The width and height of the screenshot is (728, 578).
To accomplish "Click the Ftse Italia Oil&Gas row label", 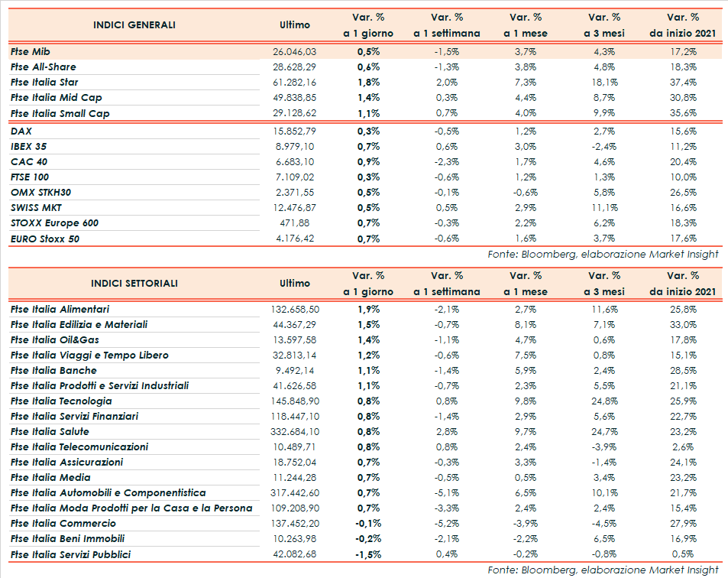I will click(55, 340).
